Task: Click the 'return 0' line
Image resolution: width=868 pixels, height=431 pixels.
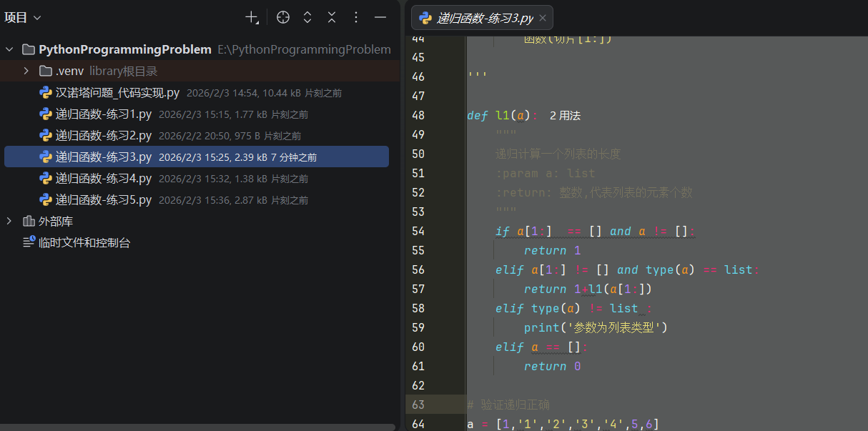Action: [552, 366]
